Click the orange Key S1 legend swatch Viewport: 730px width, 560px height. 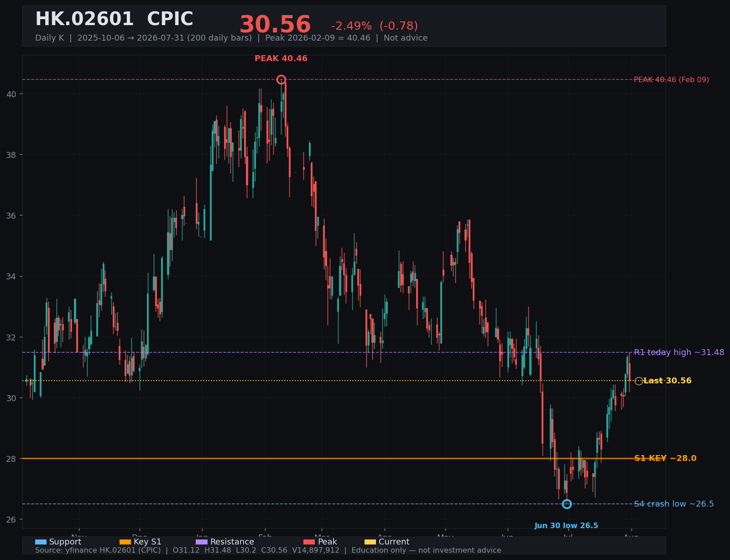[125, 542]
